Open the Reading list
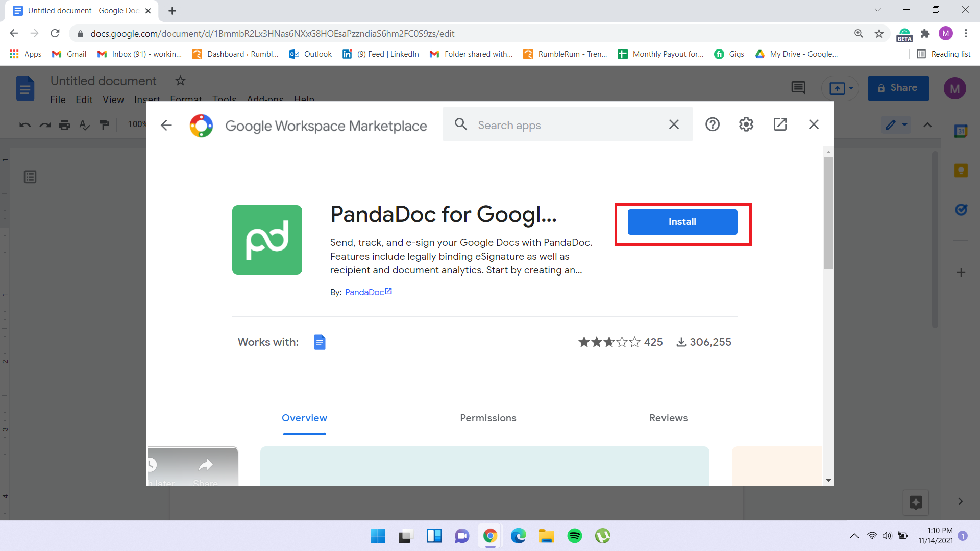980x551 pixels. [943, 54]
